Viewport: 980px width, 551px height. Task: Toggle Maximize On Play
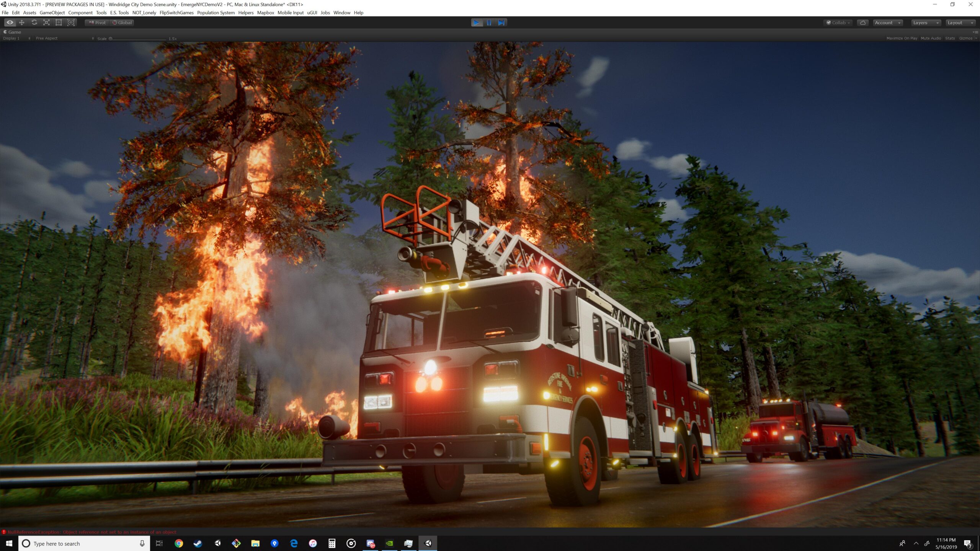(x=902, y=38)
